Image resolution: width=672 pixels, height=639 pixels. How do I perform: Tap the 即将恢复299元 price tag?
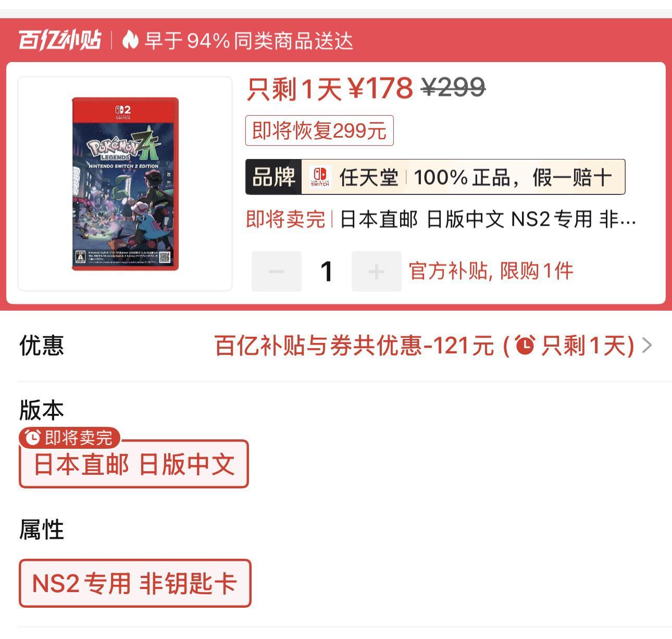tap(319, 130)
